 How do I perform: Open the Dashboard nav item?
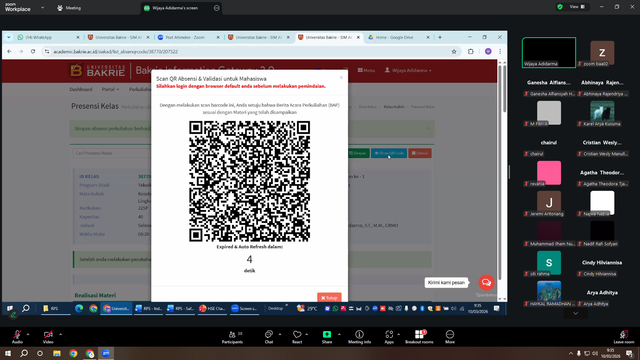pos(80,89)
